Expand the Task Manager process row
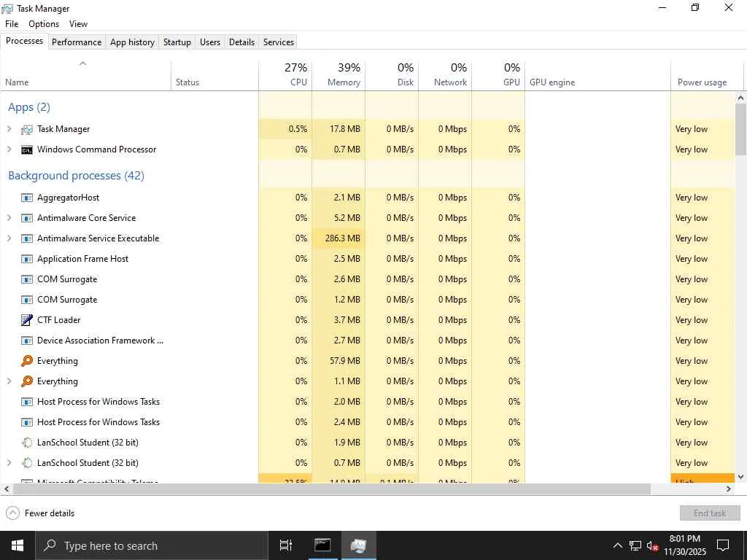The height and width of the screenshot is (560, 747). coord(9,129)
